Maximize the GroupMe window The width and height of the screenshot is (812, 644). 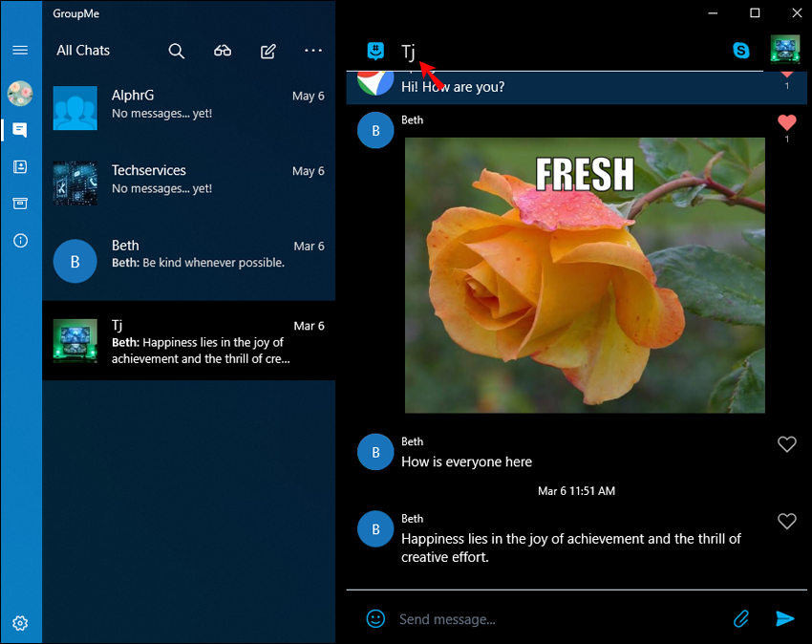[x=755, y=13]
